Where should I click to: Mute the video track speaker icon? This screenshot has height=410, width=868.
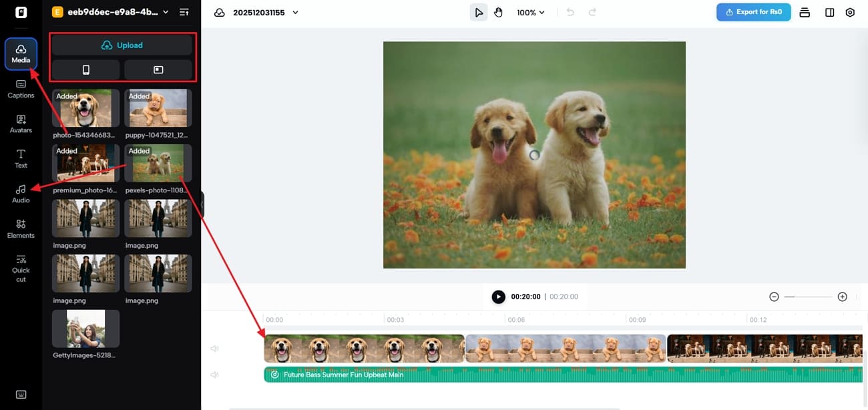pyautogui.click(x=214, y=349)
